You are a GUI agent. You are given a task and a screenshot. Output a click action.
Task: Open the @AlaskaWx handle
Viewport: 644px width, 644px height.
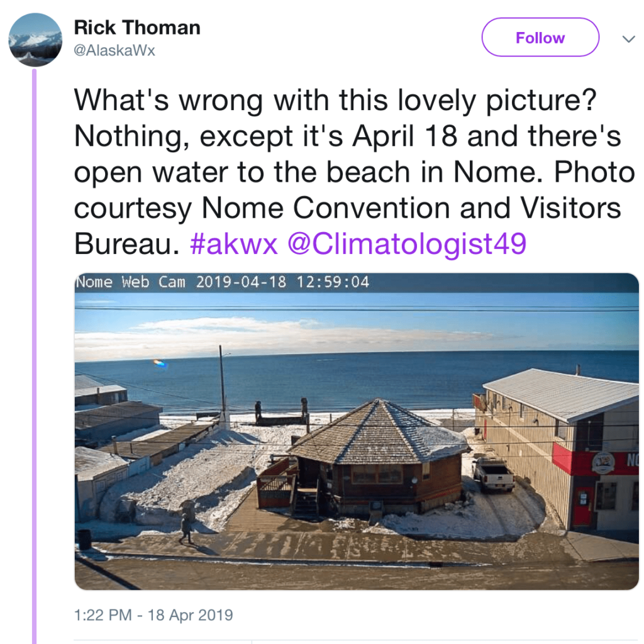(x=114, y=50)
